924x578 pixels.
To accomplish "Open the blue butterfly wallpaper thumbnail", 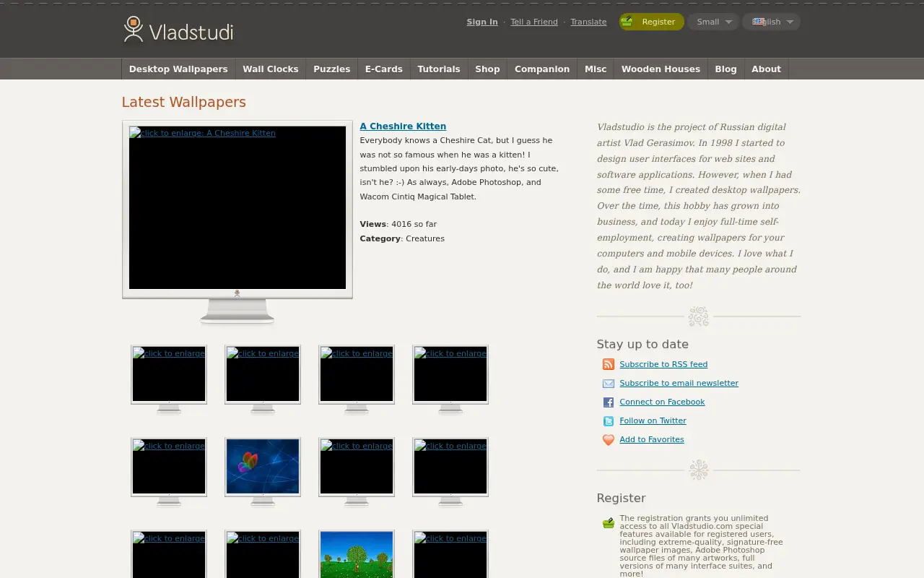I will point(263,467).
